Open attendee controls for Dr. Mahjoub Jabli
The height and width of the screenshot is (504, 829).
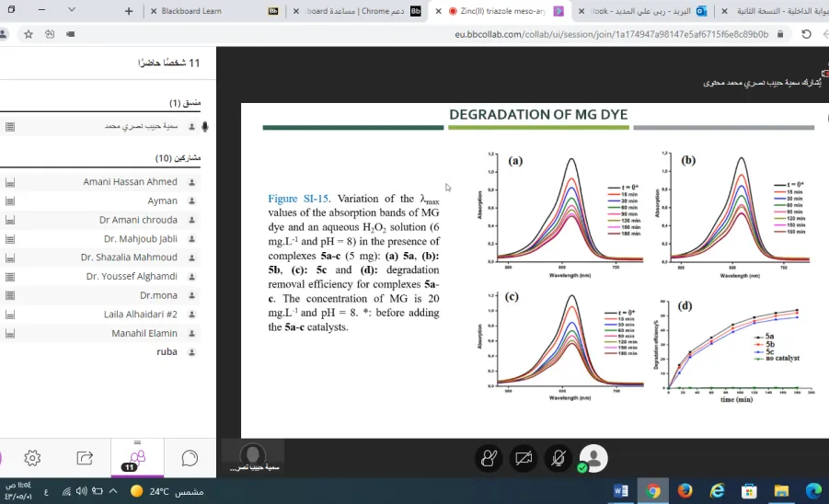[x=10, y=239]
